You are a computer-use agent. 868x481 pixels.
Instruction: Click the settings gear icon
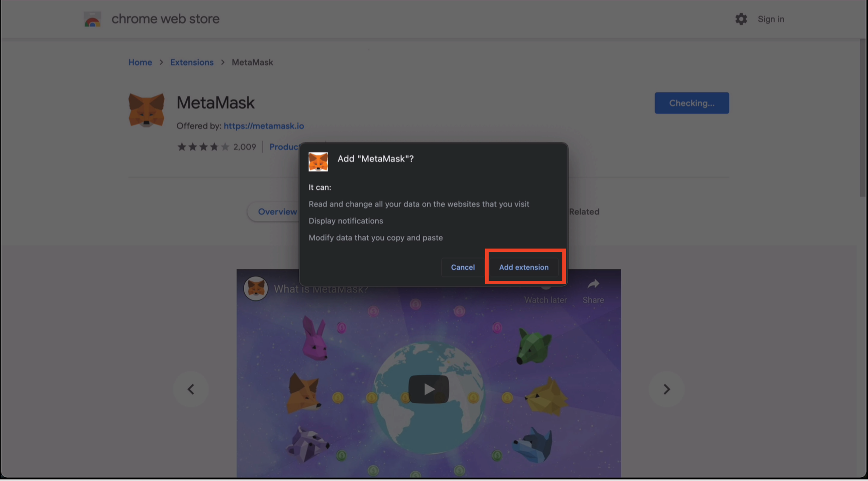741,18
